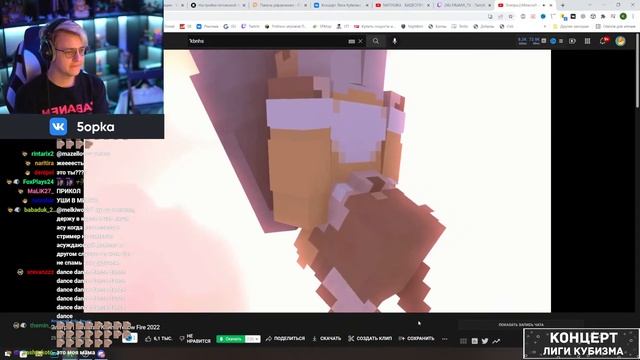Clear the YouTube search box with X
The width and height of the screenshot is (640, 360).
click(360, 41)
